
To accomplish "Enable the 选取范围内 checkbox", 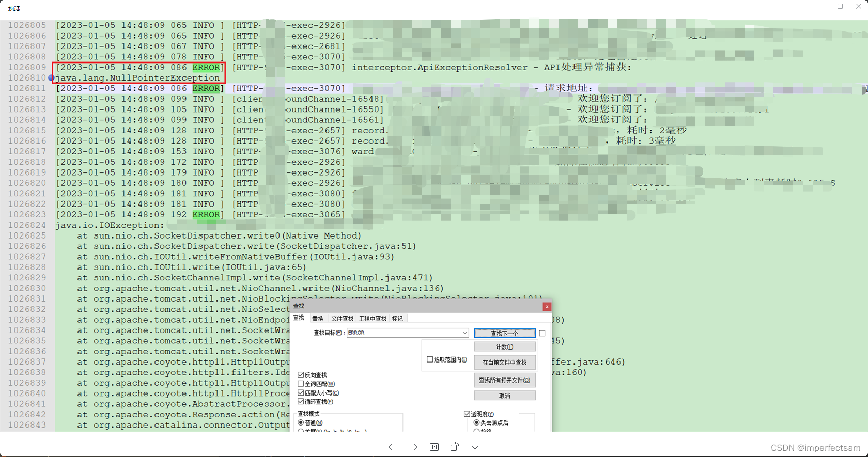I will [x=430, y=359].
